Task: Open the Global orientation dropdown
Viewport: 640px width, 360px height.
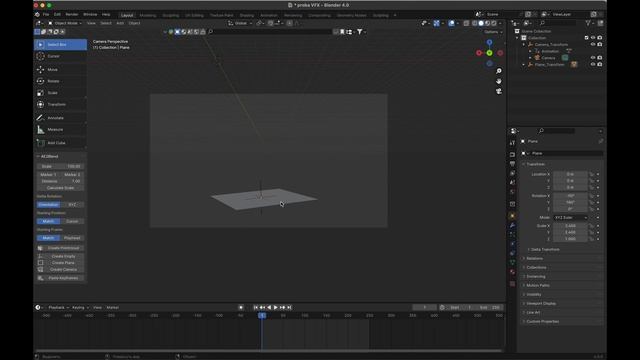Action: tap(240, 23)
